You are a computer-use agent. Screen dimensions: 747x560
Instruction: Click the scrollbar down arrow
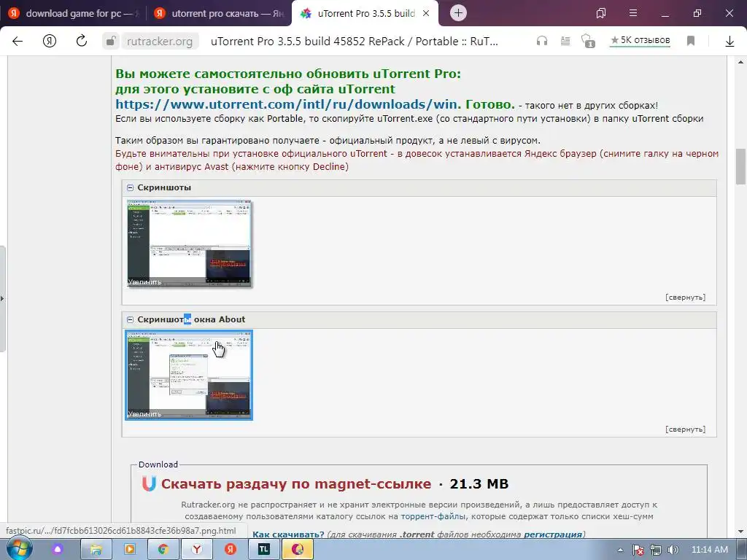741,532
